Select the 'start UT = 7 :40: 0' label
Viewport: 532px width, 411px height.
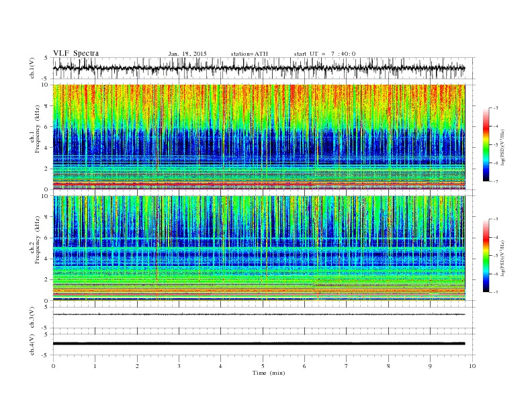tap(324, 54)
